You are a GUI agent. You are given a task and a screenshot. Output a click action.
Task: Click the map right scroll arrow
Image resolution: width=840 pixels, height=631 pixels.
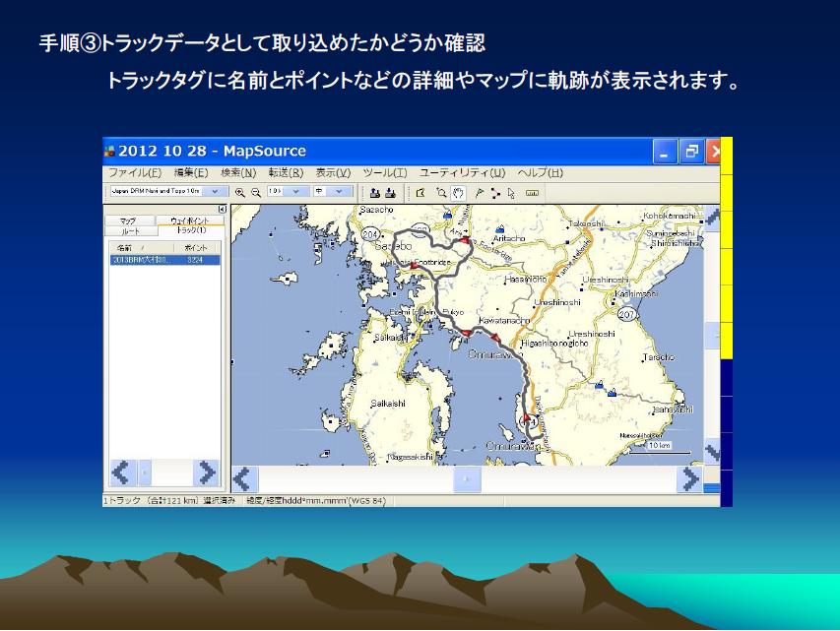click(690, 479)
